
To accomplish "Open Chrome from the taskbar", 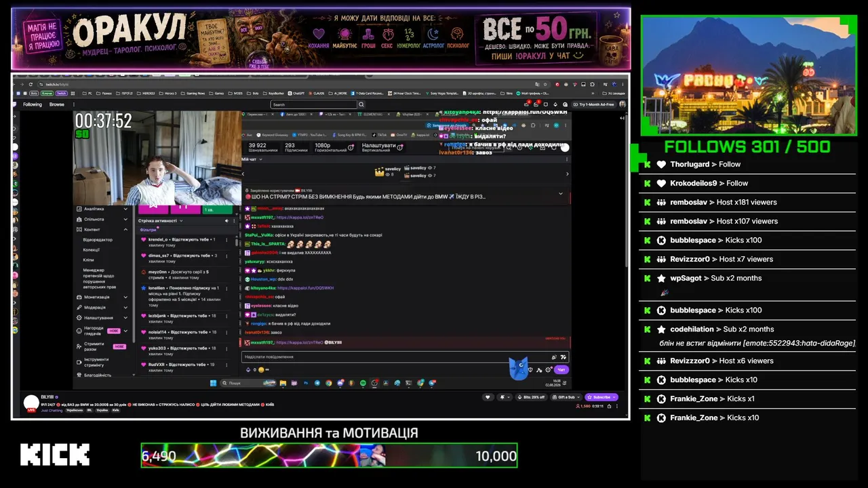I will click(x=329, y=383).
